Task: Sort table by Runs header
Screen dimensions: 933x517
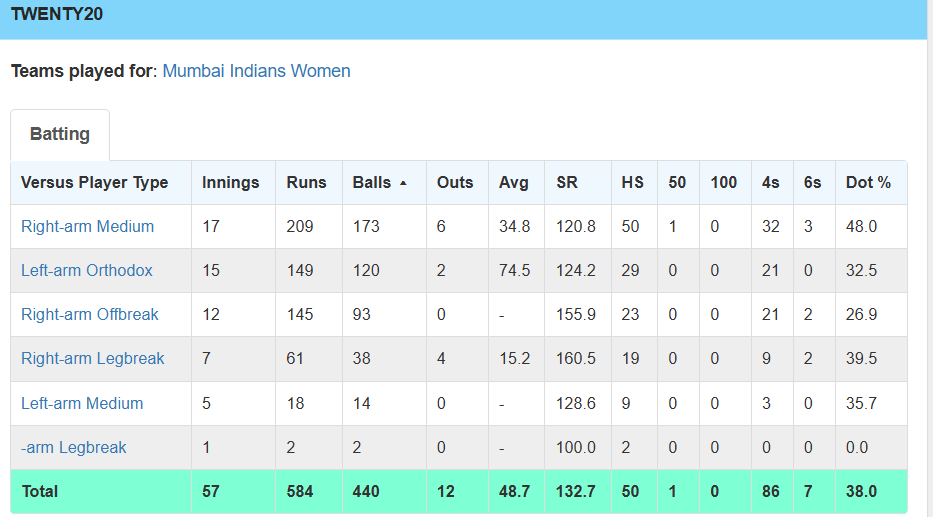Action: click(x=306, y=183)
